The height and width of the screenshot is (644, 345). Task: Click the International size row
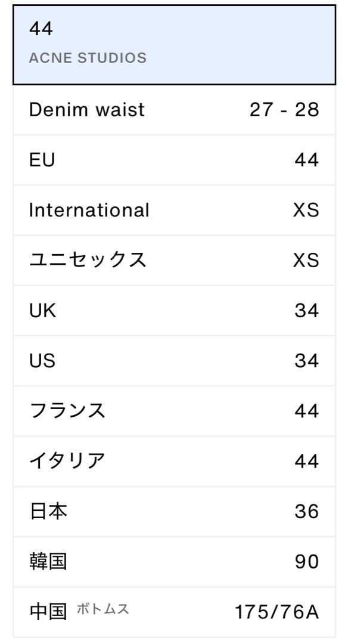(175, 210)
